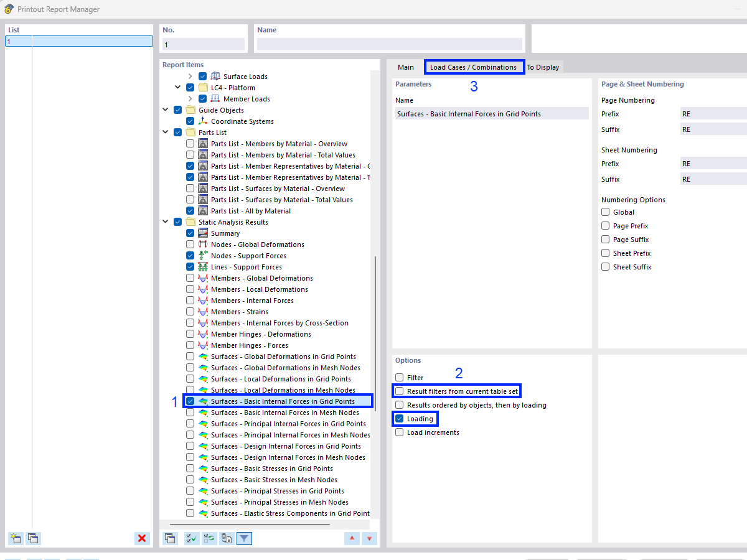Expand the Surface Loads tree node

pos(190,76)
